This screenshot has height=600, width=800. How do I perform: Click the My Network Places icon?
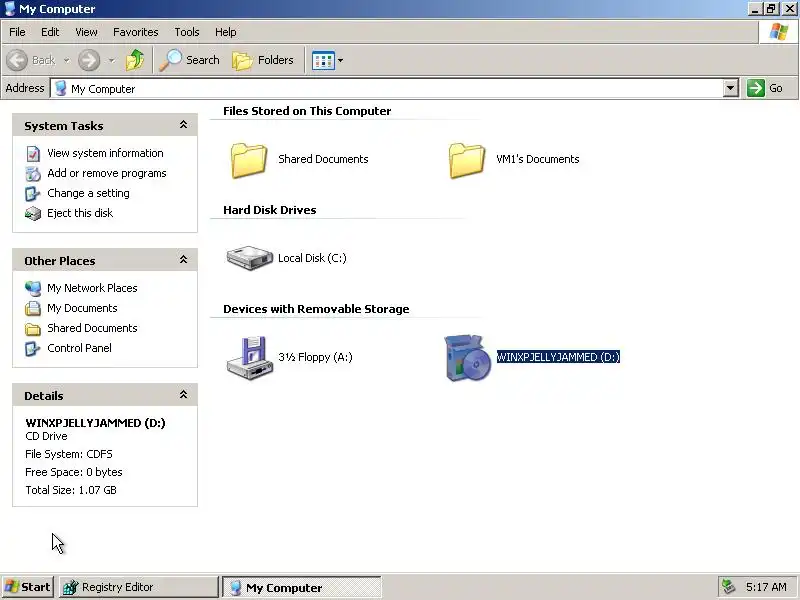[x=33, y=288]
